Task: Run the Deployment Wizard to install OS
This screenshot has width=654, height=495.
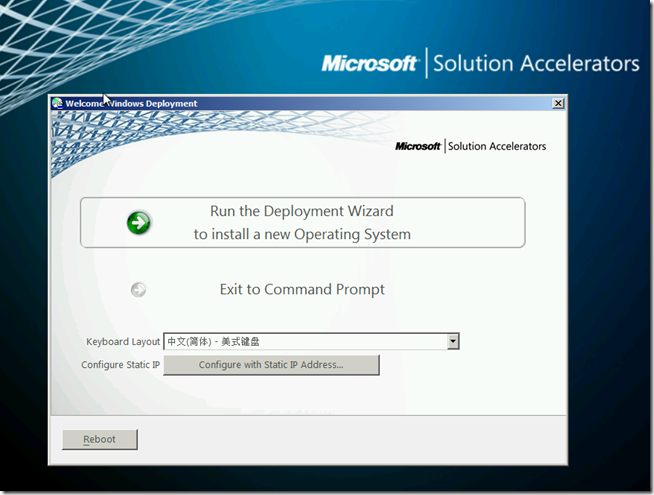Action: point(302,222)
